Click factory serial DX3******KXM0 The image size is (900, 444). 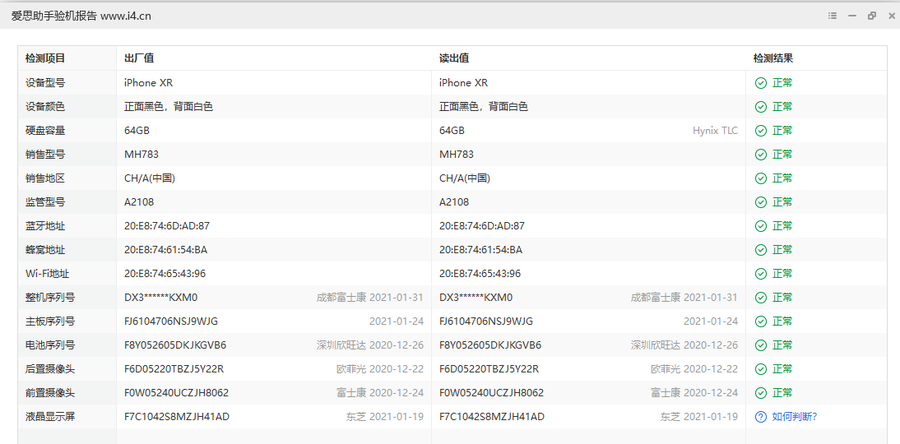(x=161, y=297)
